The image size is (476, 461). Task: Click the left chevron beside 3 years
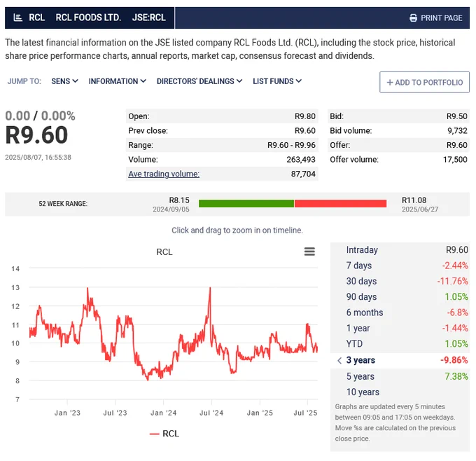point(339,360)
